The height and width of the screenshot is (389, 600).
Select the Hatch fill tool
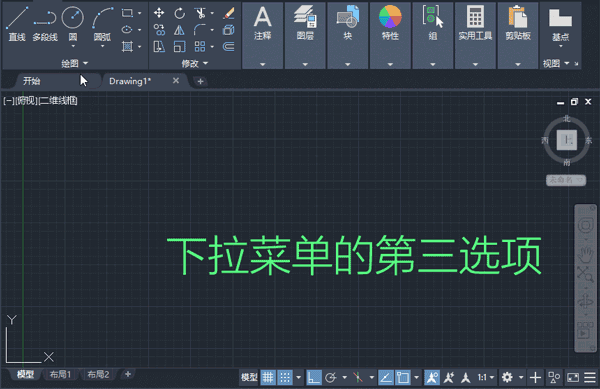[127, 47]
